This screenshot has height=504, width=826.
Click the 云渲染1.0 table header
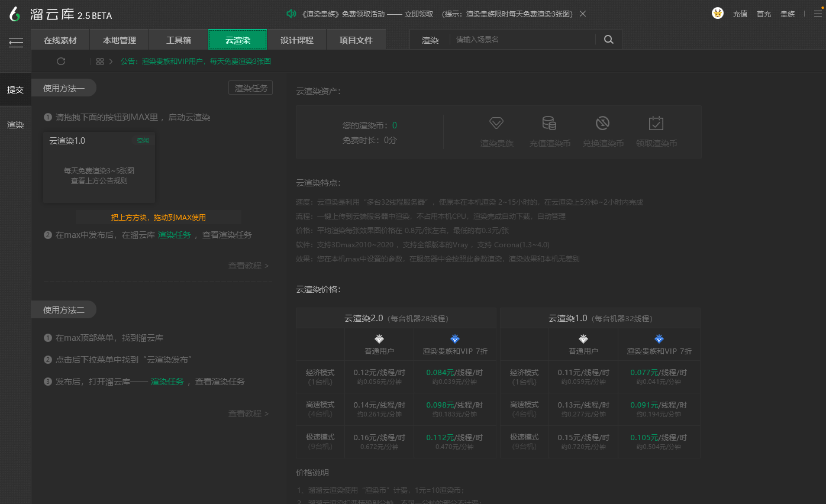tap(600, 318)
